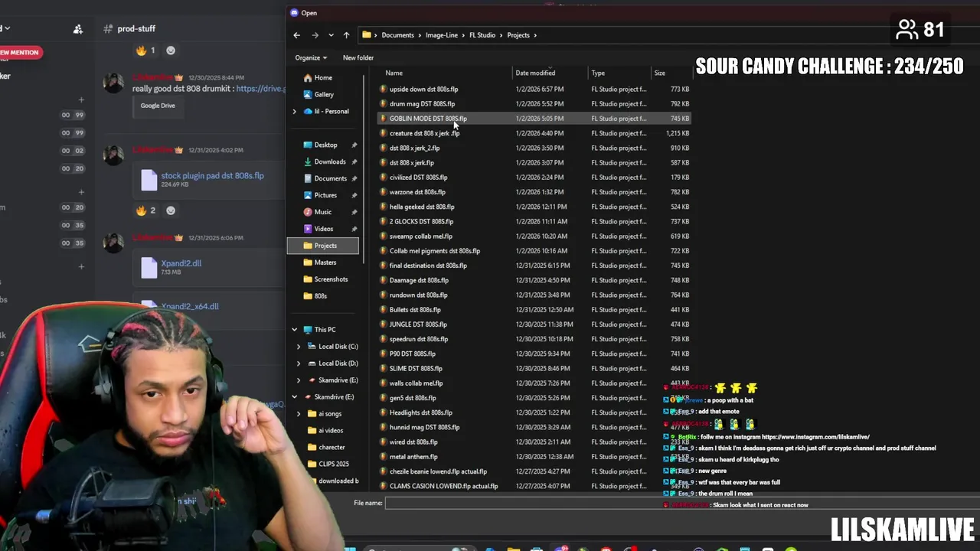The width and height of the screenshot is (980, 551).
Task: Select Image-Line in the address breadcrumb
Action: [x=441, y=35]
